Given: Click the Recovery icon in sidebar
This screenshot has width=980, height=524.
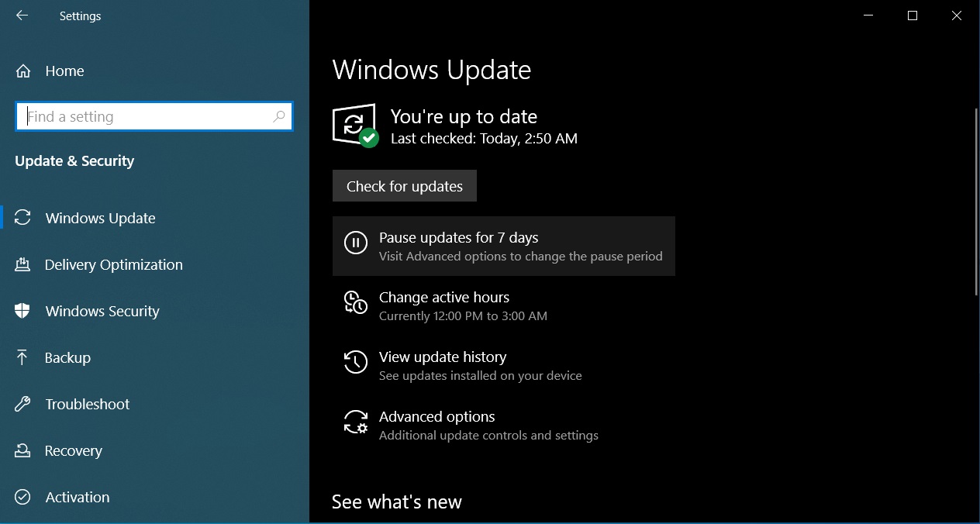Looking at the screenshot, I should (22, 450).
